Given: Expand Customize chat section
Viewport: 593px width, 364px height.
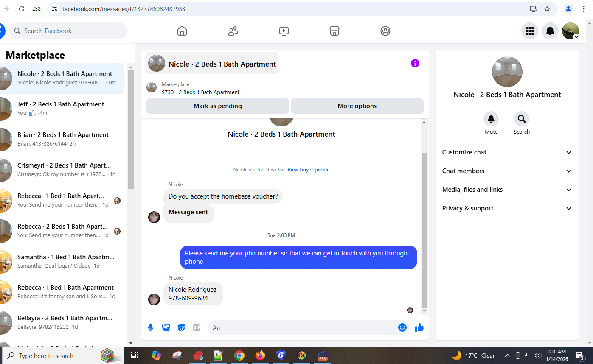Looking at the screenshot, I should [x=507, y=152].
